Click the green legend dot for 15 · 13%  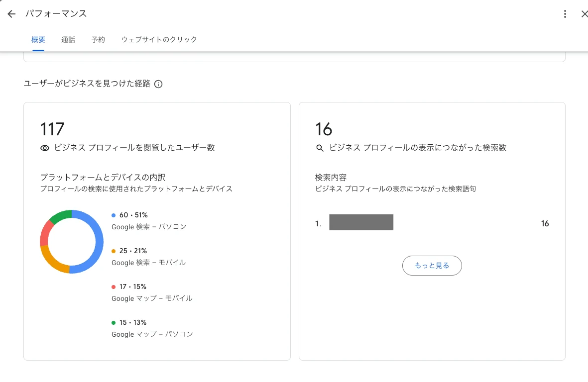(x=113, y=323)
